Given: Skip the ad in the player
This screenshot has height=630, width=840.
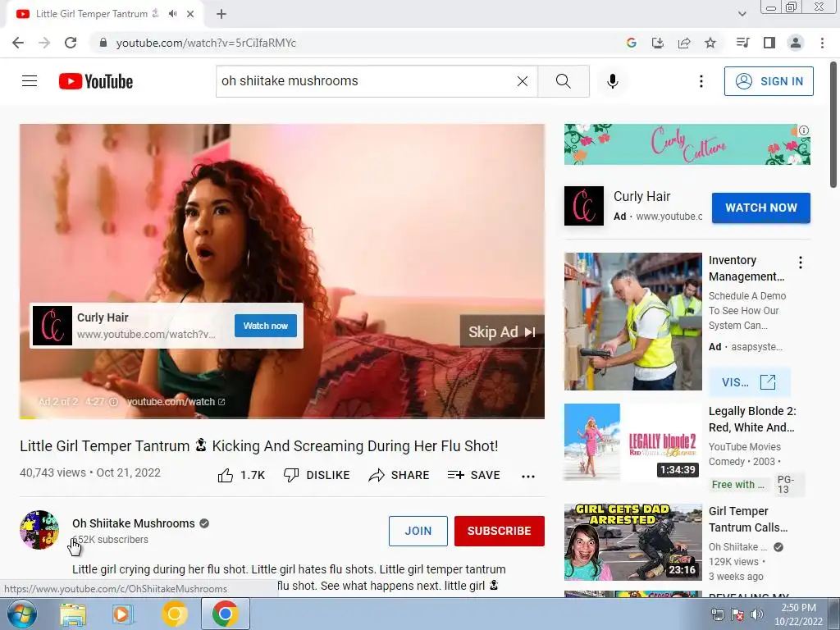Looking at the screenshot, I should click(502, 331).
